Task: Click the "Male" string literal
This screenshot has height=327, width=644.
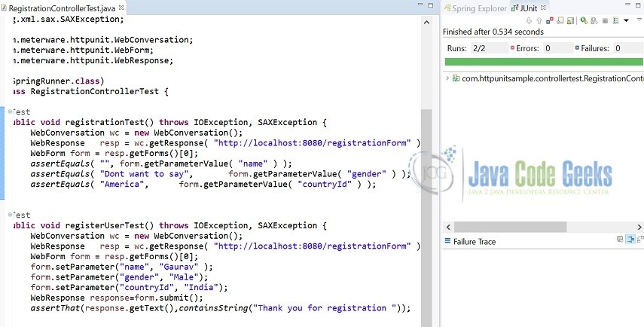Action: [183, 277]
